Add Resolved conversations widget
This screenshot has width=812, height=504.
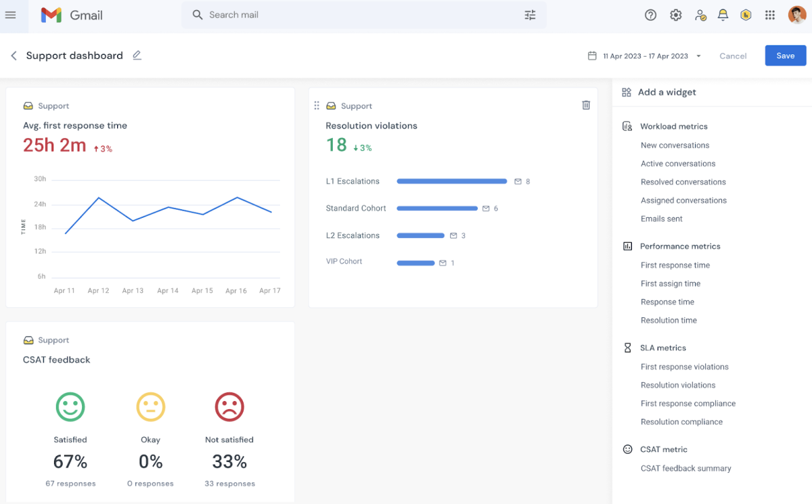[x=683, y=182]
